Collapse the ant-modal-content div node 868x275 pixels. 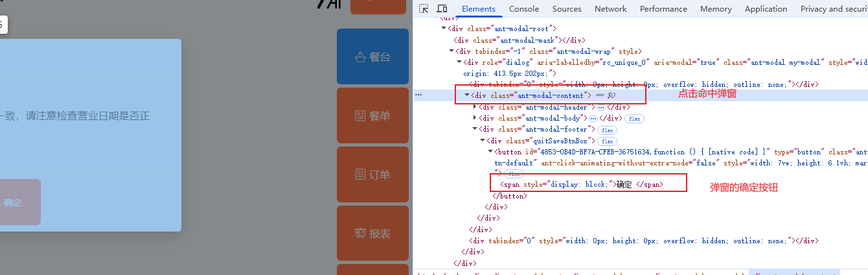(468, 95)
